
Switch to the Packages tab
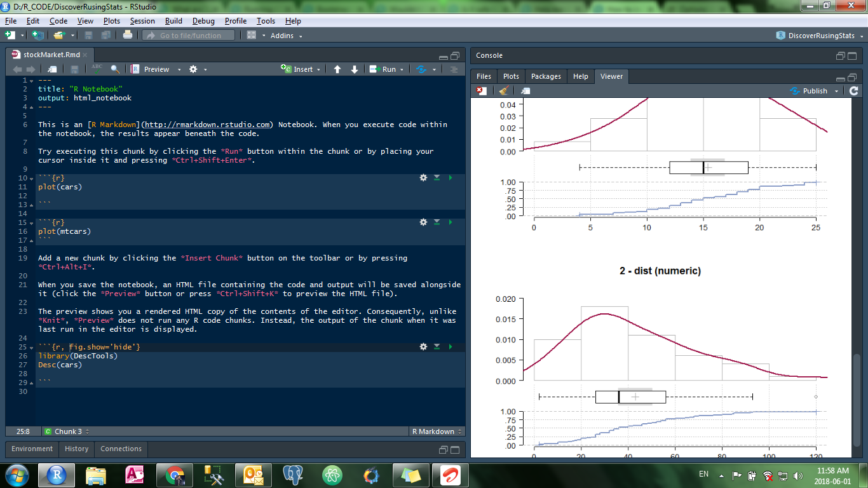tap(546, 76)
